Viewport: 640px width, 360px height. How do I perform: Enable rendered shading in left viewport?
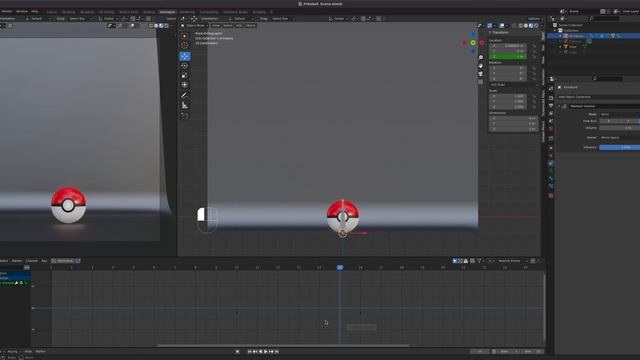pos(166,26)
